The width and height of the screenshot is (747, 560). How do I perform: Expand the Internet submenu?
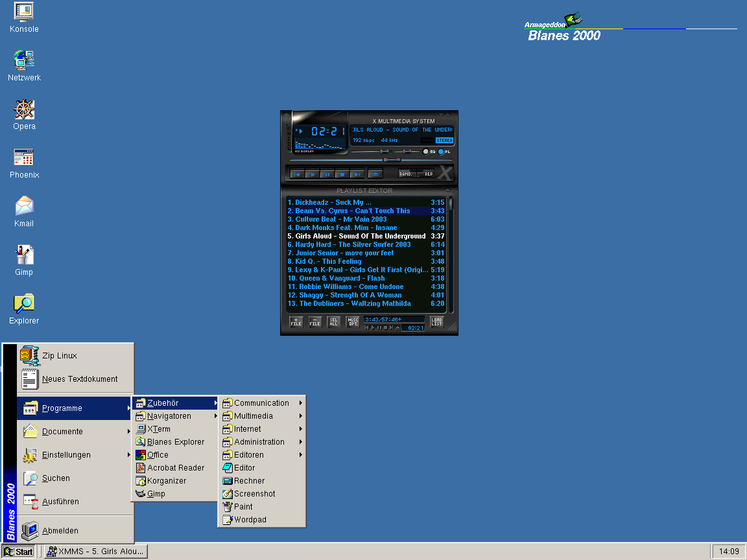click(x=261, y=429)
